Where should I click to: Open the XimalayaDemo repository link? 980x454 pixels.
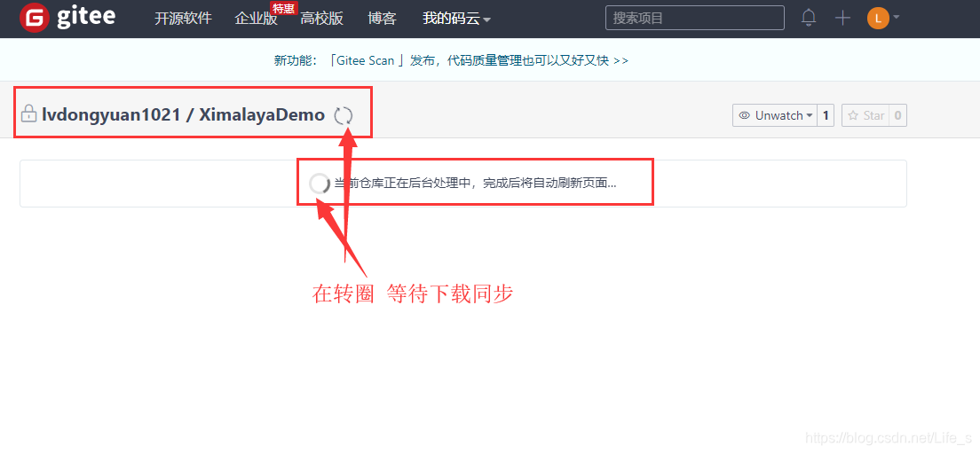click(262, 115)
